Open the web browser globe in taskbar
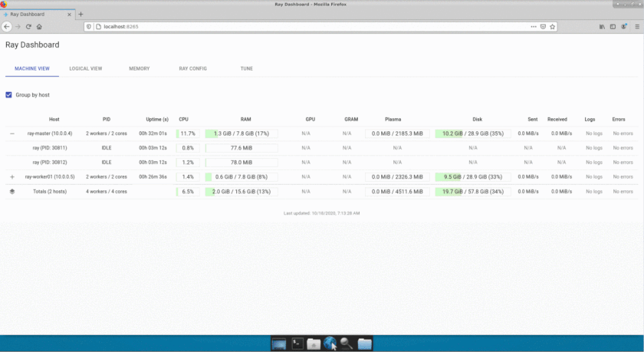The image size is (644, 352). 330,343
